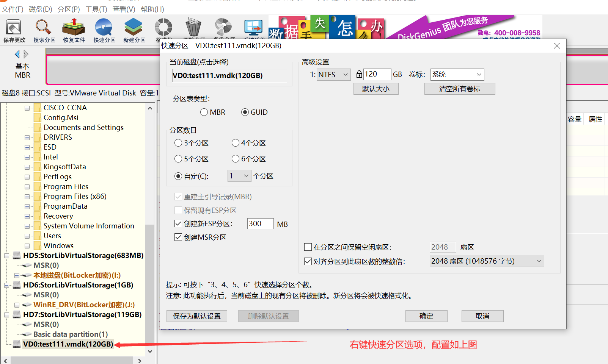
Task: Open the sector alignment size combo box
Action: 486,261
